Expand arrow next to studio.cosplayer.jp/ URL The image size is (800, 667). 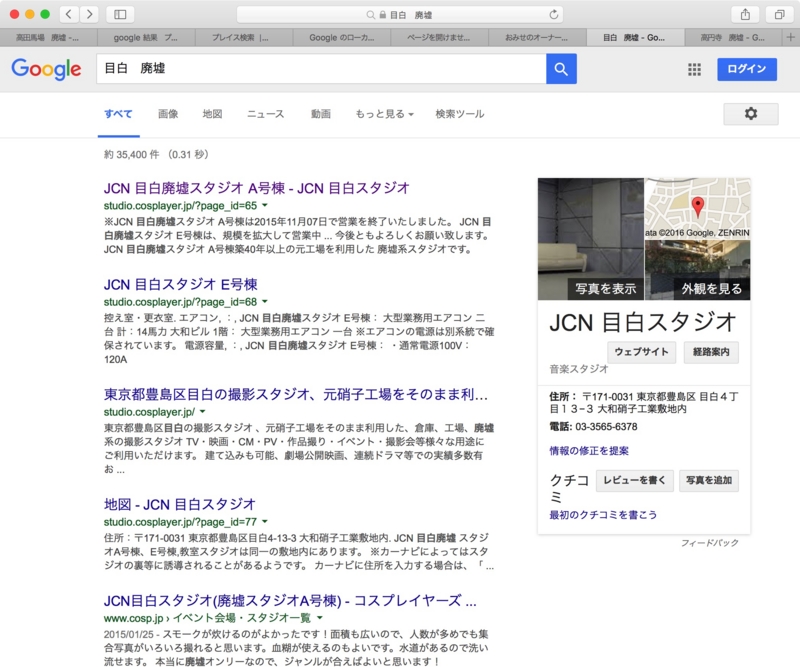tap(203, 411)
